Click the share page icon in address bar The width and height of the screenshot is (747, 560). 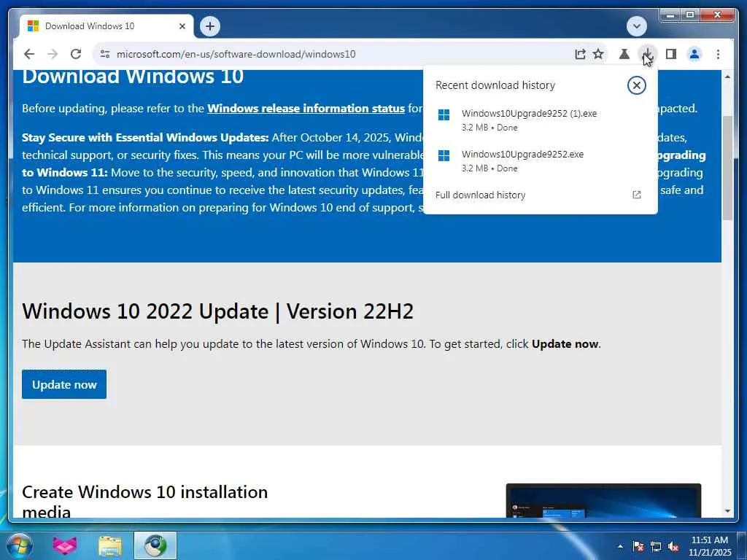(x=580, y=54)
